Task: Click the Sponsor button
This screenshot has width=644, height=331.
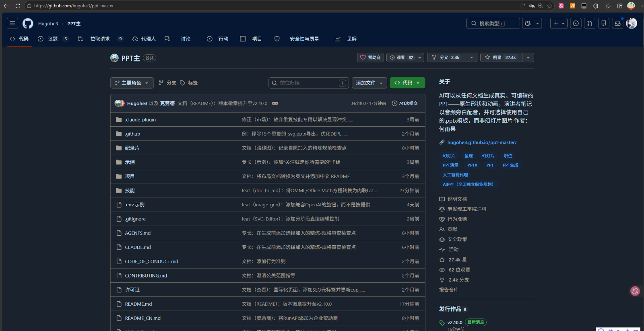Action: [370, 58]
